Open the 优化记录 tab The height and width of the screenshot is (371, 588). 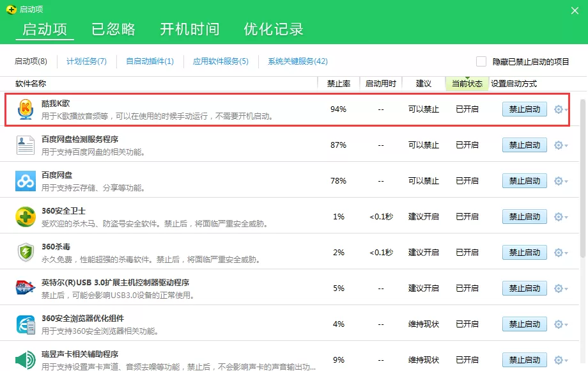(274, 29)
